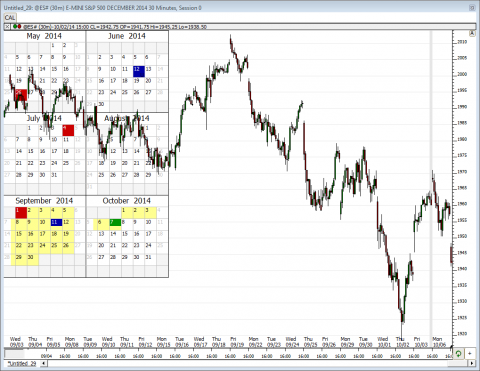Click the red July 4 calendar cell

(x=68, y=130)
